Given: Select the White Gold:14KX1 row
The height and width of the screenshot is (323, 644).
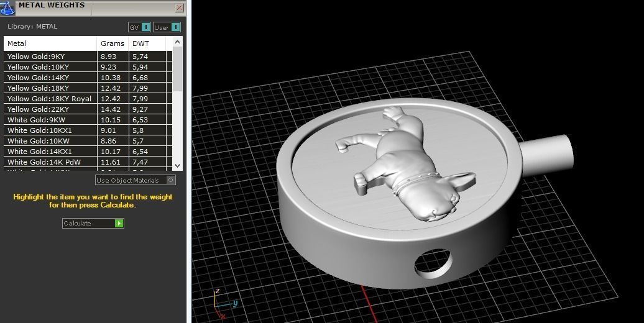Looking at the screenshot, I should 88,152.
